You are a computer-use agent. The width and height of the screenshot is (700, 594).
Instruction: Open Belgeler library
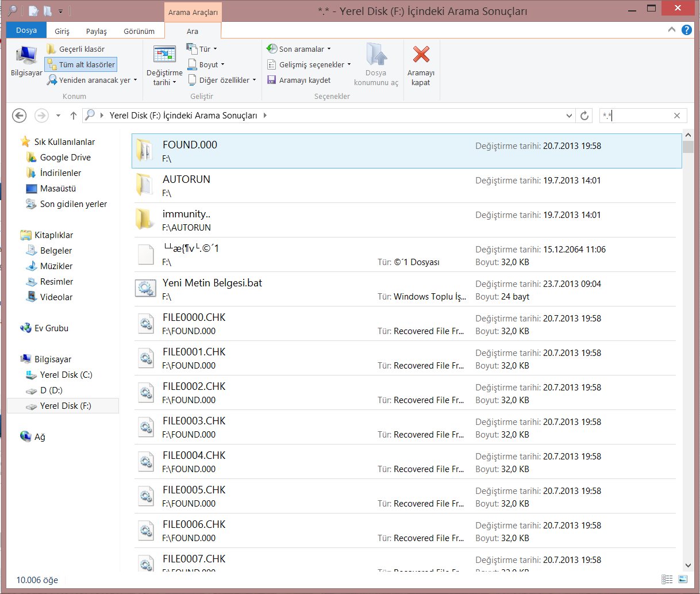pyautogui.click(x=56, y=250)
